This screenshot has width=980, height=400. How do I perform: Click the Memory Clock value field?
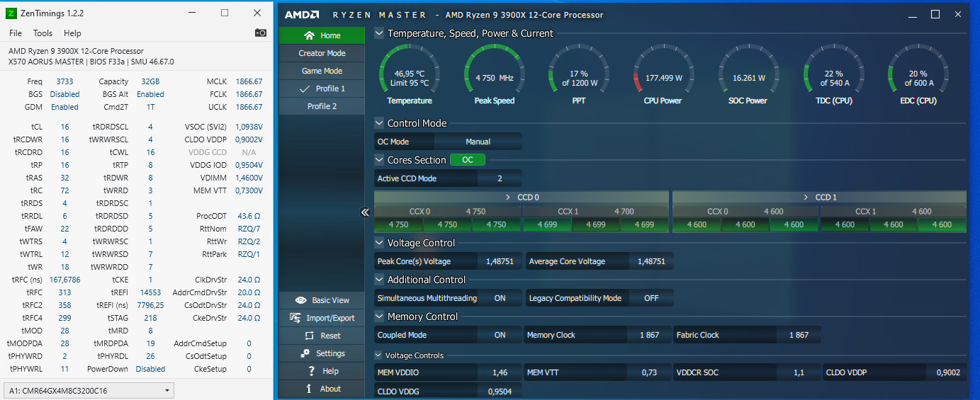point(649,335)
